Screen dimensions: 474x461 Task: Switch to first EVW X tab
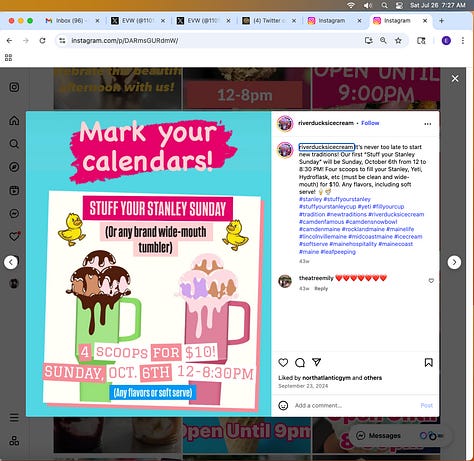[x=138, y=21]
